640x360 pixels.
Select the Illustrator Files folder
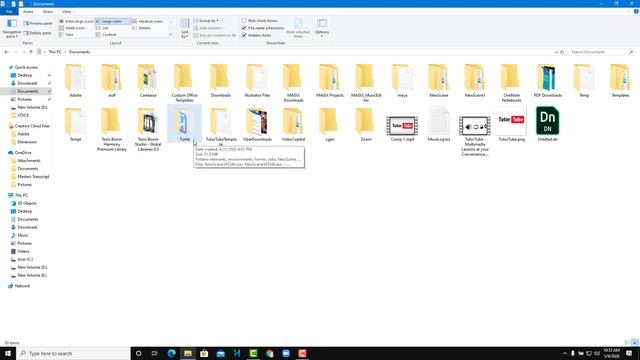coord(257,81)
